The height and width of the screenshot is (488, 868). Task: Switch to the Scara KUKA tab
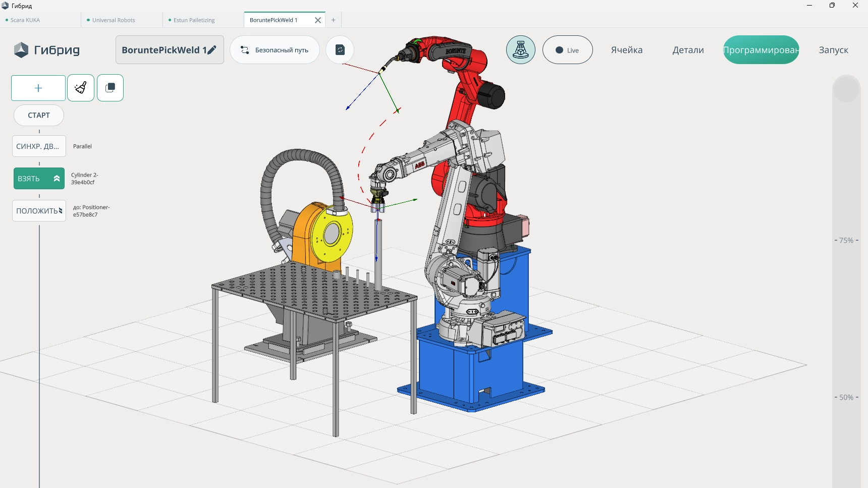(25, 20)
